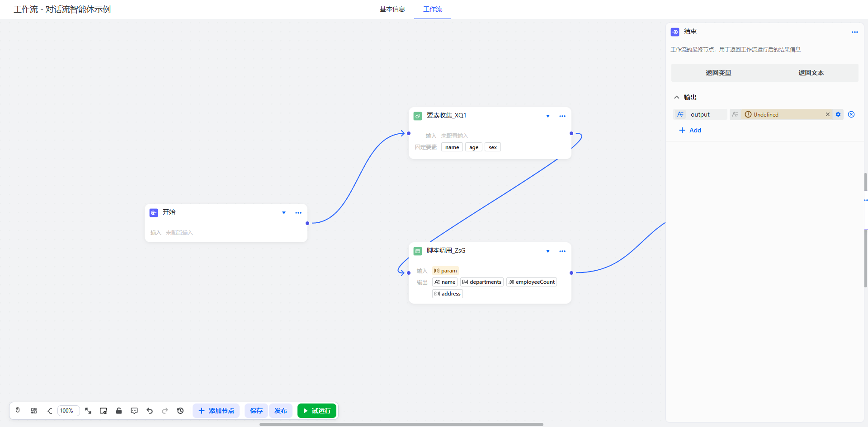
Task: Toggle mouse interaction mode icon
Action: [x=18, y=410]
